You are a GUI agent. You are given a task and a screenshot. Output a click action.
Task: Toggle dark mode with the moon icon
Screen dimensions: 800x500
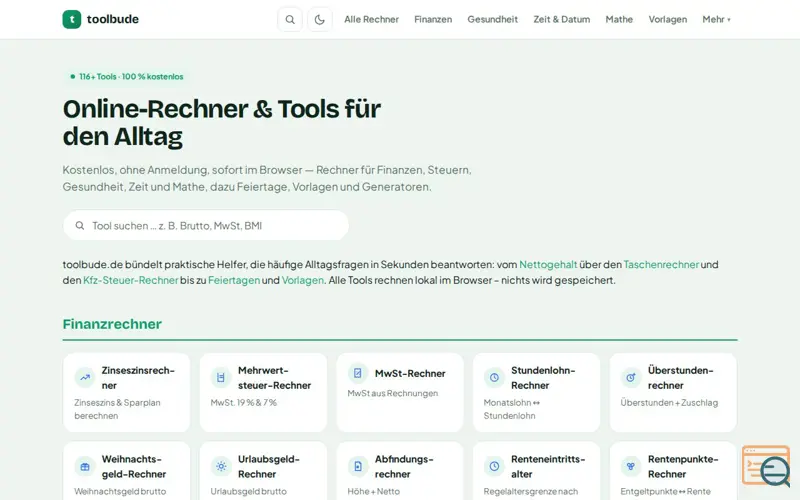click(x=320, y=19)
